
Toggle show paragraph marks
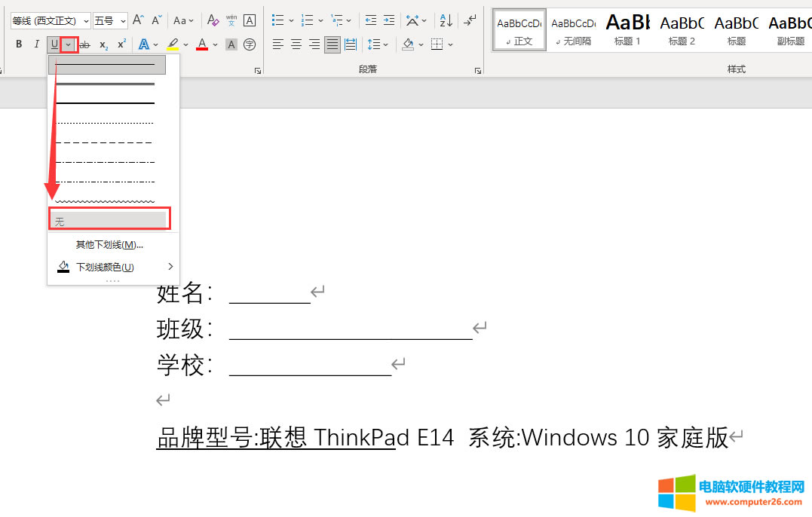[x=470, y=20]
